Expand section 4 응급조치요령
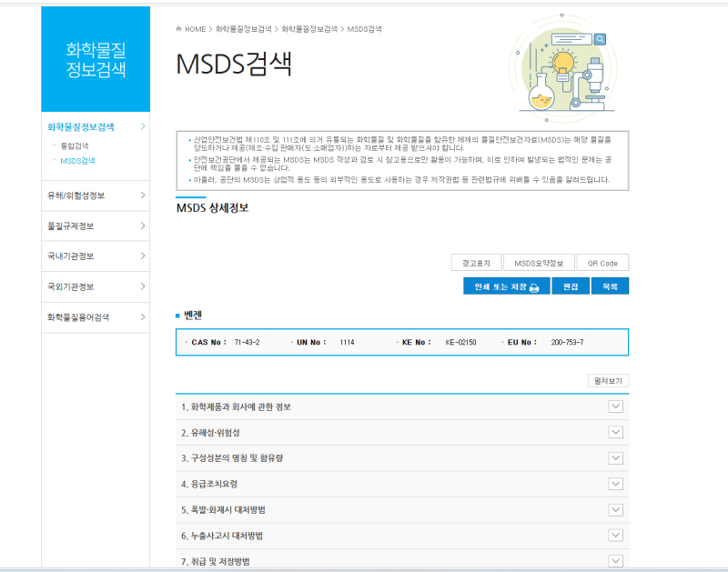This screenshot has height=572, width=728. (616, 484)
